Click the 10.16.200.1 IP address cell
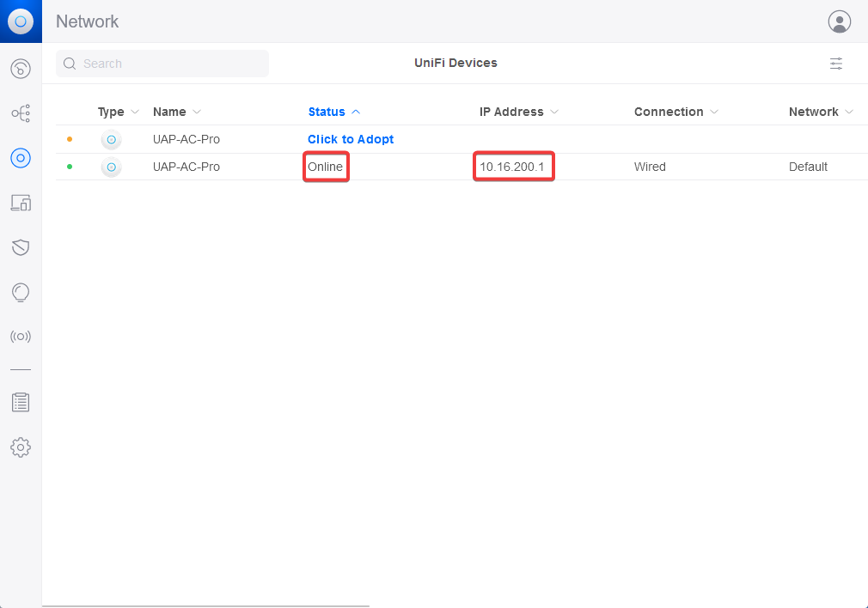868x608 pixels. pyautogui.click(x=512, y=167)
